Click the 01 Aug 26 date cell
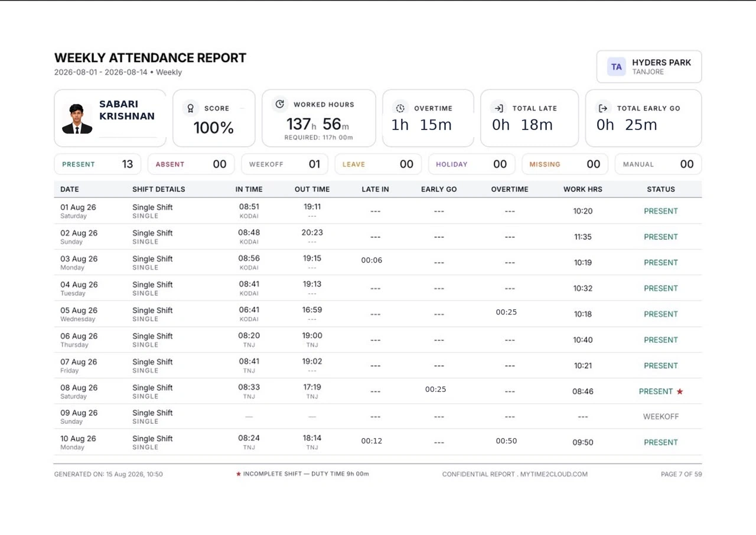This screenshot has height=535, width=756. click(79, 211)
